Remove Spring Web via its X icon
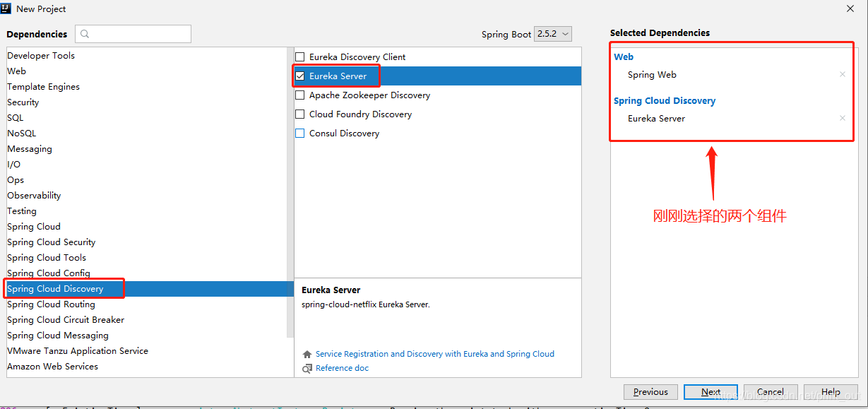 tap(842, 74)
